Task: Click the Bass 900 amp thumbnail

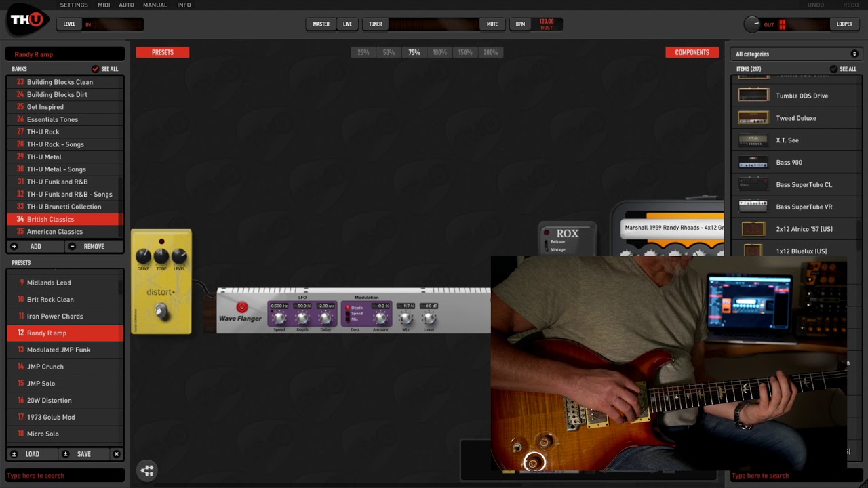Action: 753,163
